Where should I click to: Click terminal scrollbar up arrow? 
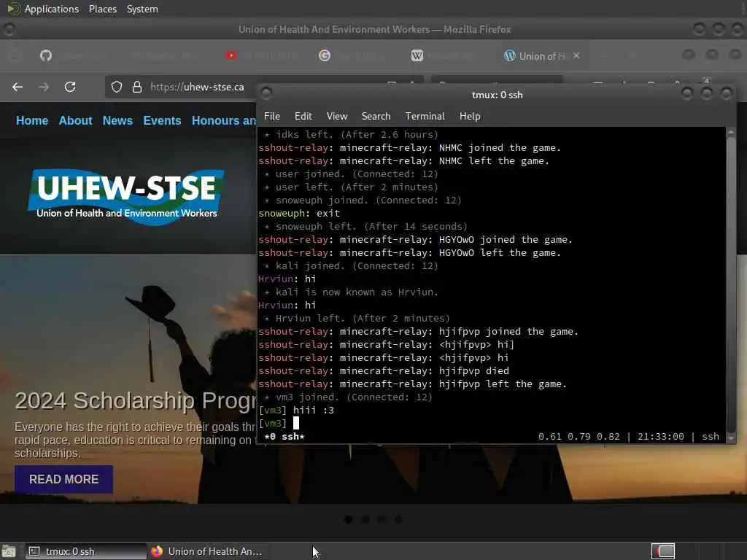point(731,133)
